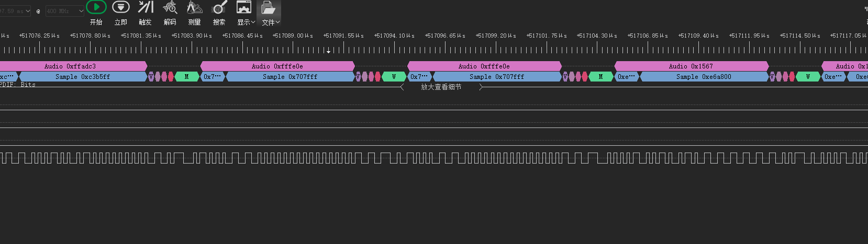Open the 搜索 search tool icon

click(219, 7)
